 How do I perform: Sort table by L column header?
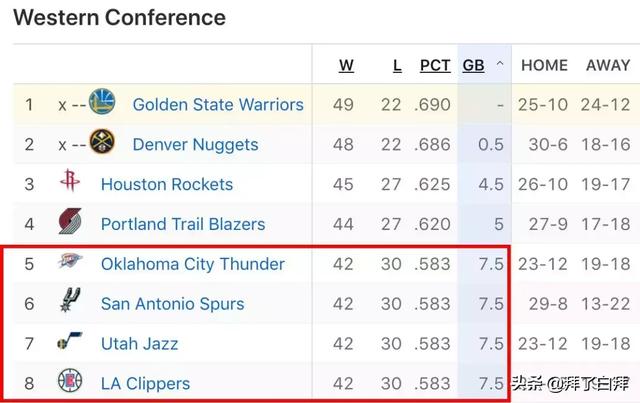[397, 65]
